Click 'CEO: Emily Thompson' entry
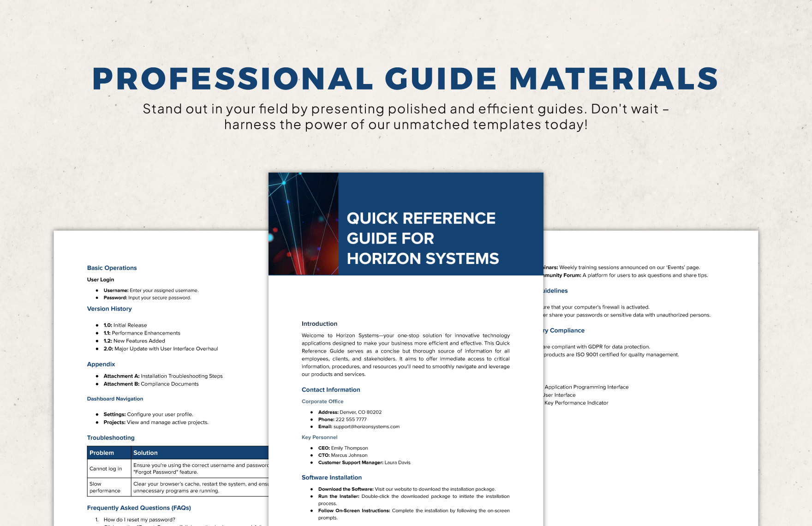This screenshot has width=812, height=526. 343,448
